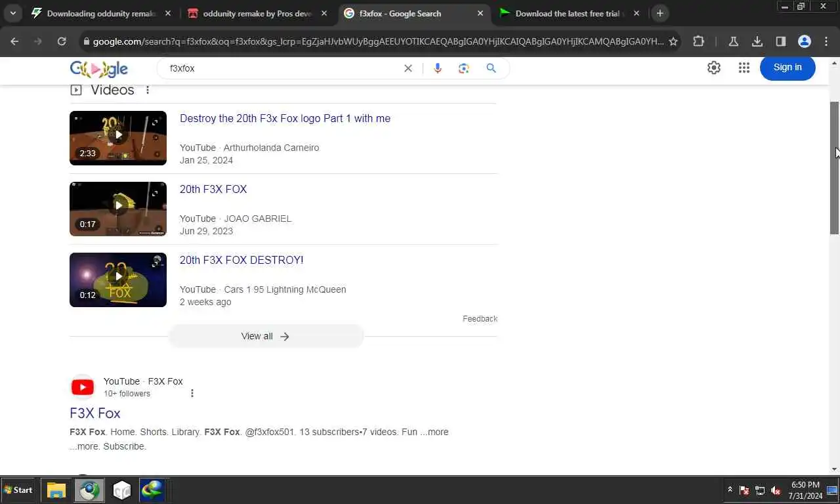Viewport: 840px width, 504px height.
Task: Click the page vertical scrollbar thumb
Action: [835, 168]
